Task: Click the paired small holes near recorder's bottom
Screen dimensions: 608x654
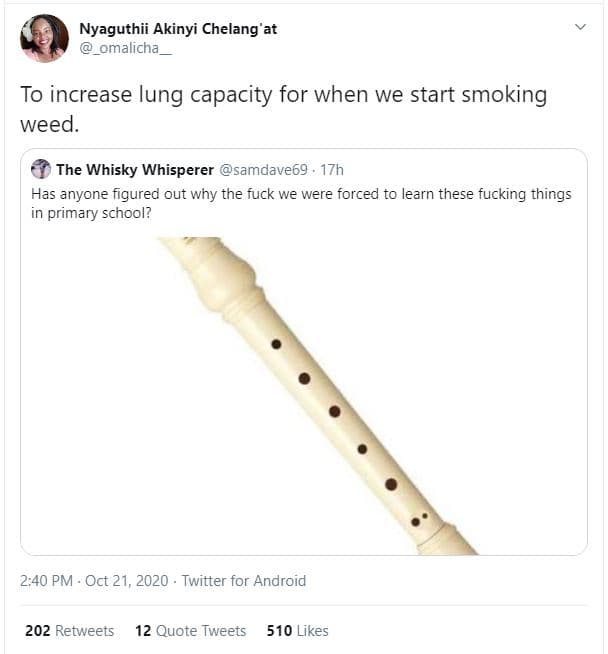Action: point(420,520)
